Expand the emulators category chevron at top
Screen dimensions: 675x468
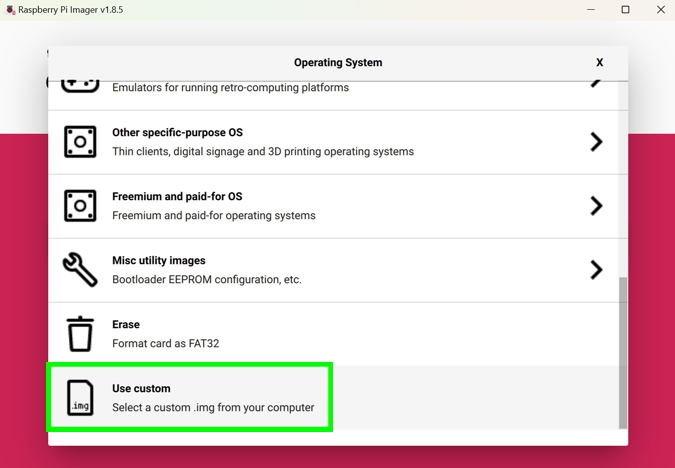[596, 84]
